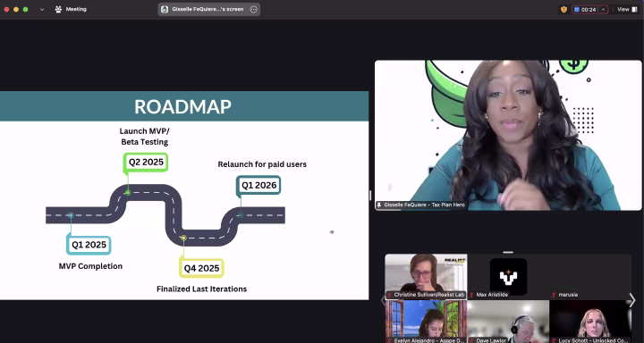Screen dimensions: 644x343
Task: Expand the chevron next to the recording timer
Action: [x=603, y=10]
